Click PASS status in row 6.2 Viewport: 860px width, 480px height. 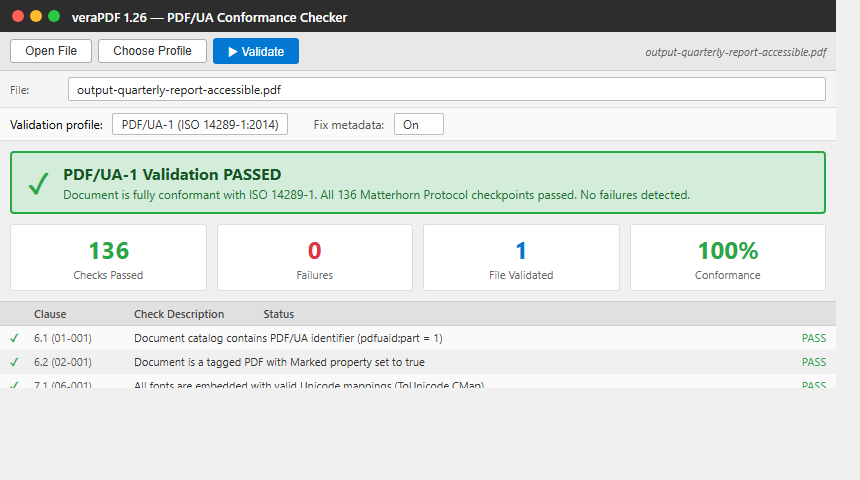pyautogui.click(x=814, y=363)
